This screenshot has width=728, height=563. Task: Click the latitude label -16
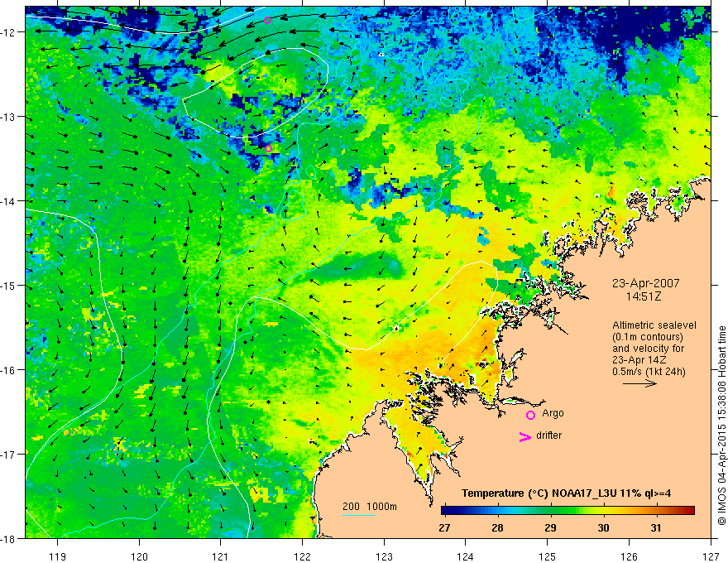tap(9, 370)
